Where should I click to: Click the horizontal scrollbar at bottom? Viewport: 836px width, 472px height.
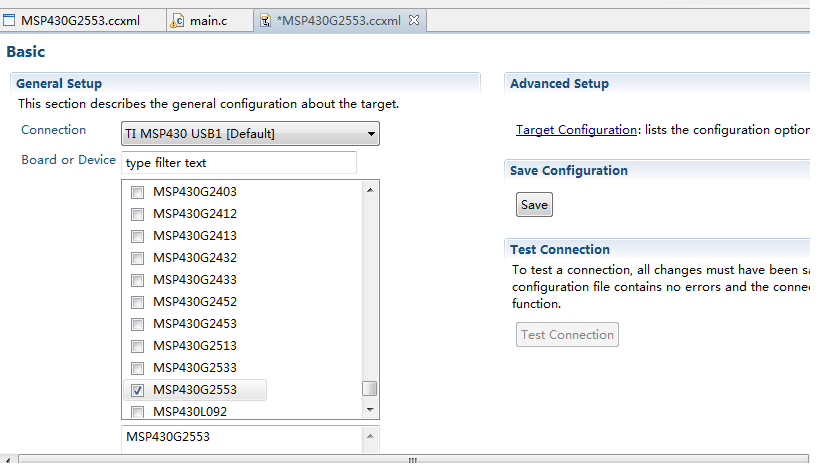(410, 459)
